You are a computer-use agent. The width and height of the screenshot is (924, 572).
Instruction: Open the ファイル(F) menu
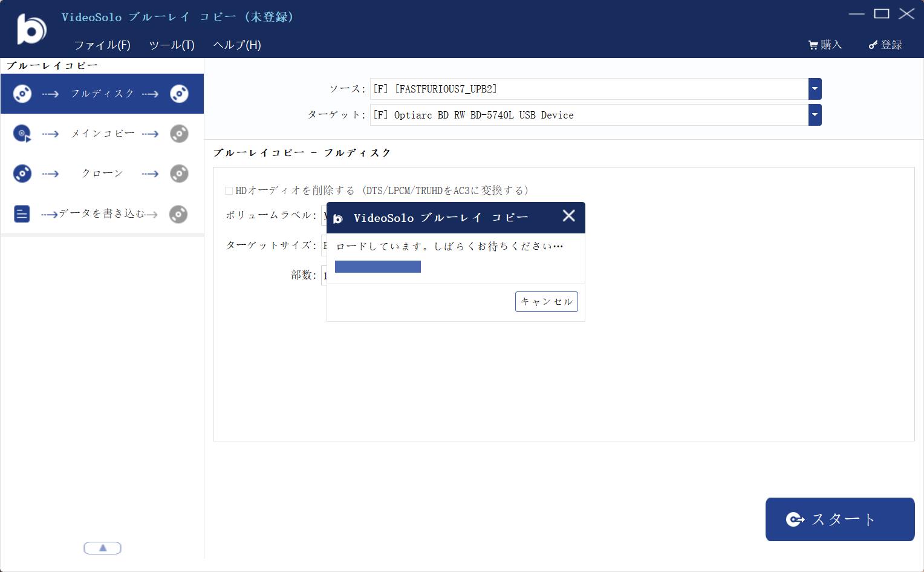[x=102, y=45]
